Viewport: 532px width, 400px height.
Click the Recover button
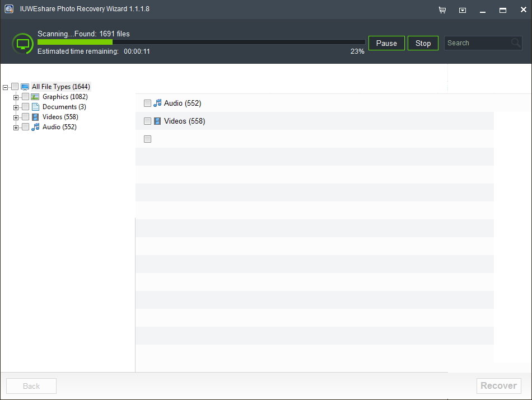[x=499, y=386]
